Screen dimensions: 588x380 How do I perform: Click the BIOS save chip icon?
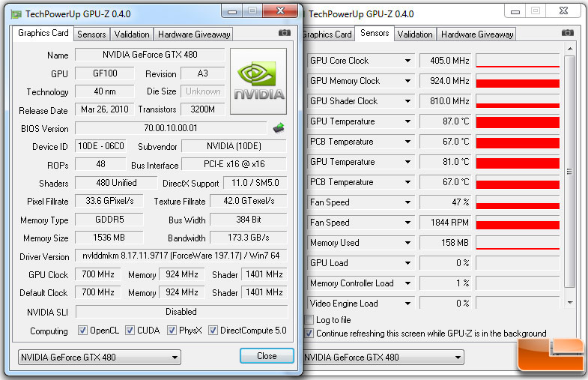(279, 128)
